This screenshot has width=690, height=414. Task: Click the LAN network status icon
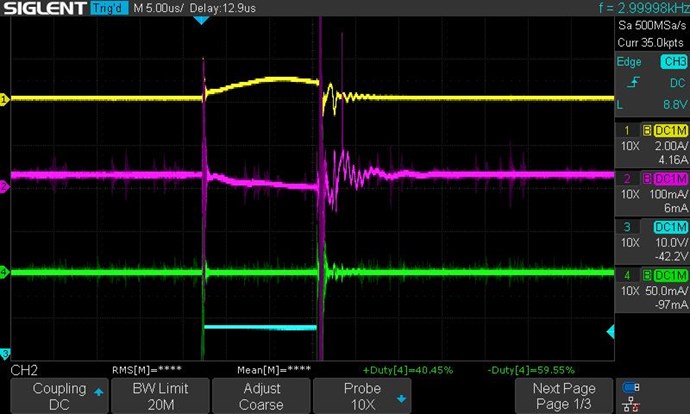click(631, 403)
